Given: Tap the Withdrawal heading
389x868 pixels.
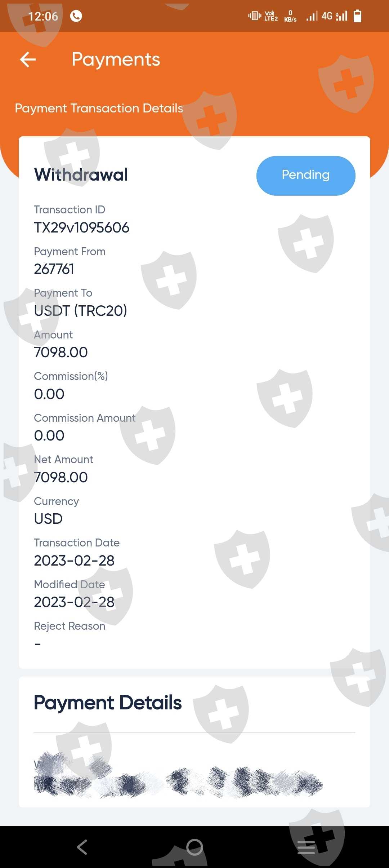Looking at the screenshot, I should [x=81, y=175].
